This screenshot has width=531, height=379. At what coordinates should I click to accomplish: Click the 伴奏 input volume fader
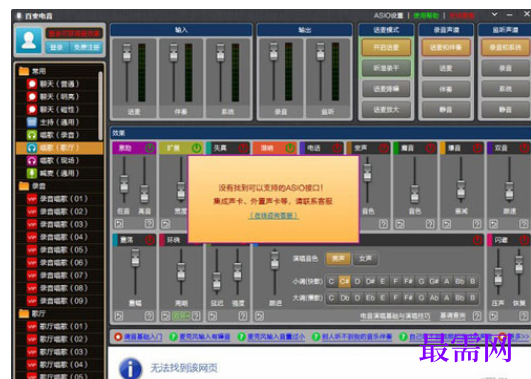pos(174,54)
